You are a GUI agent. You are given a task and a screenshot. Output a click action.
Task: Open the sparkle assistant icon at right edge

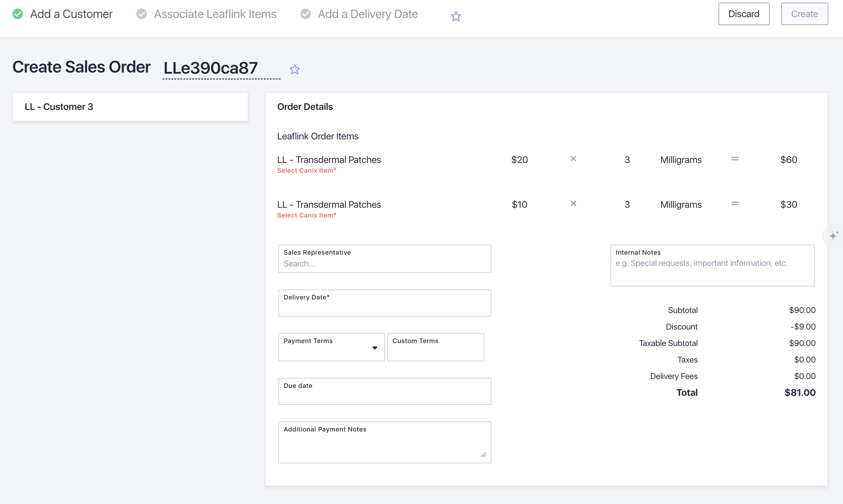[x=834, y=235]
